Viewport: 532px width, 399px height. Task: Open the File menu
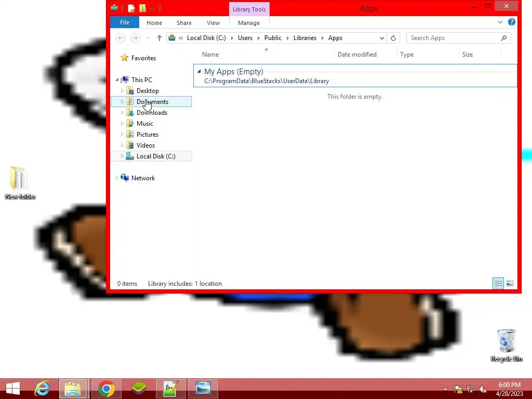point(125,22)
